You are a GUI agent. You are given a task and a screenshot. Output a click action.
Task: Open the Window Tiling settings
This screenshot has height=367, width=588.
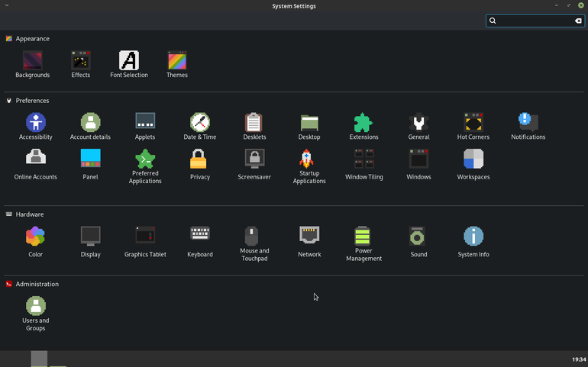tap(363, 164)
